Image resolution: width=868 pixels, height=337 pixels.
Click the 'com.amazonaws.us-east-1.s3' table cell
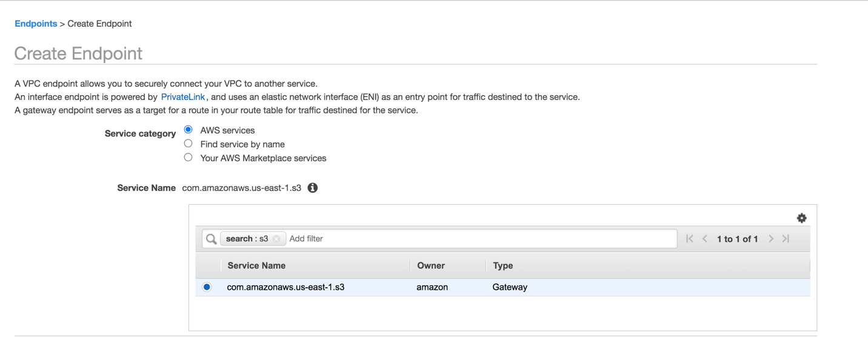[x=285, y=287]
